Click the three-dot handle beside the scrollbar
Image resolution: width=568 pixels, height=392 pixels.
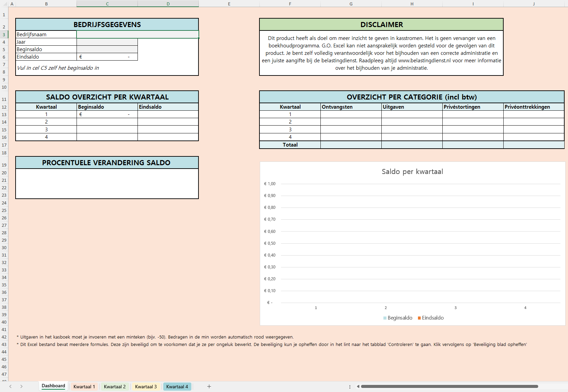(350, 387)
